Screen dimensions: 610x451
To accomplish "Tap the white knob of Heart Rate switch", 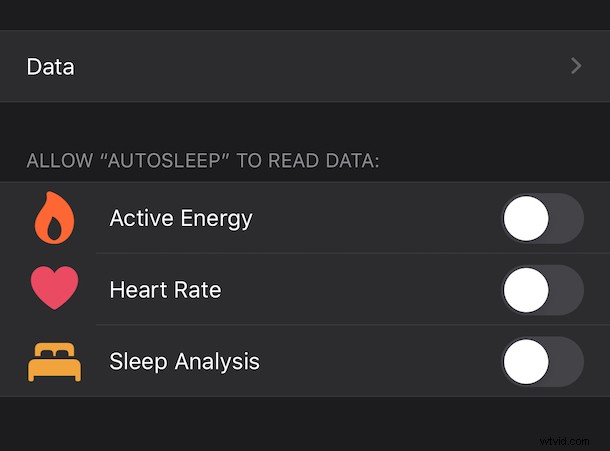I will (526, 290).
